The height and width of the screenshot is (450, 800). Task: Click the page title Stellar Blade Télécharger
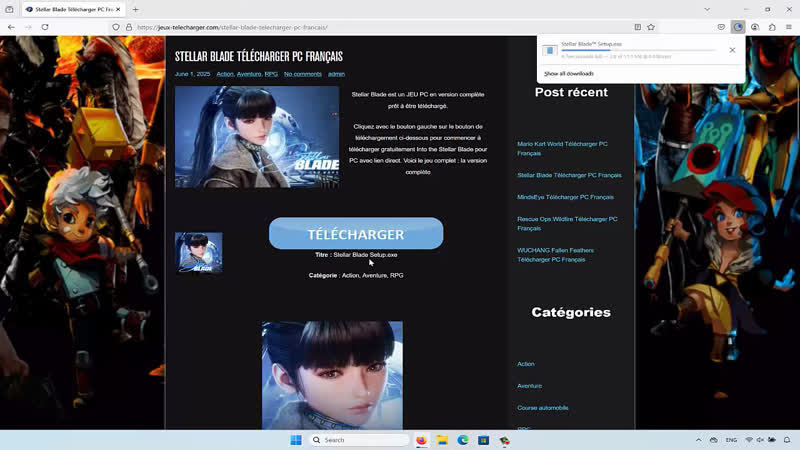(259, 56)
